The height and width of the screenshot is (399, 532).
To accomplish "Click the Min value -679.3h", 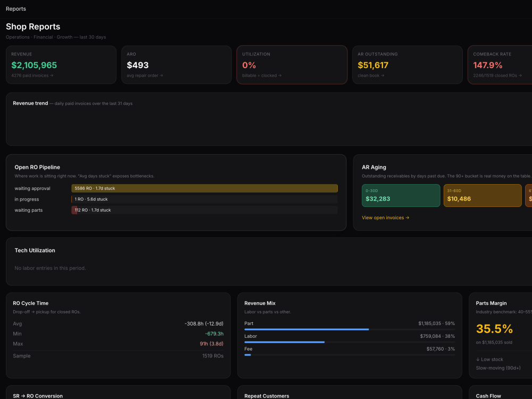I will click(x=214, y=334).
